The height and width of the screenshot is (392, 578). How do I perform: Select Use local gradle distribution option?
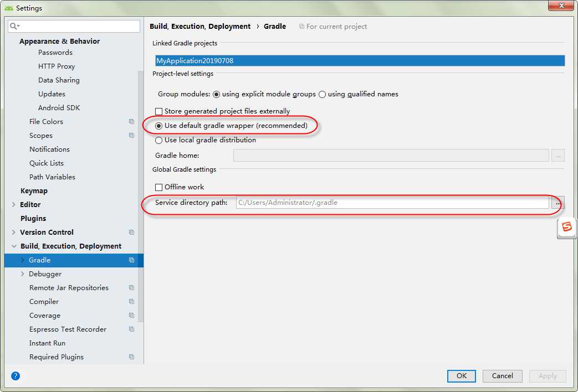click(x=159, y=140)
